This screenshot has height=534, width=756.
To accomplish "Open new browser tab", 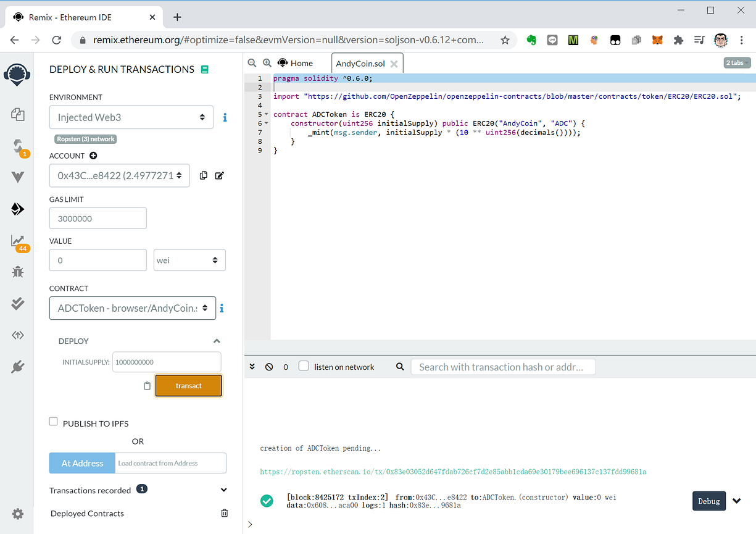I will 177,17.
